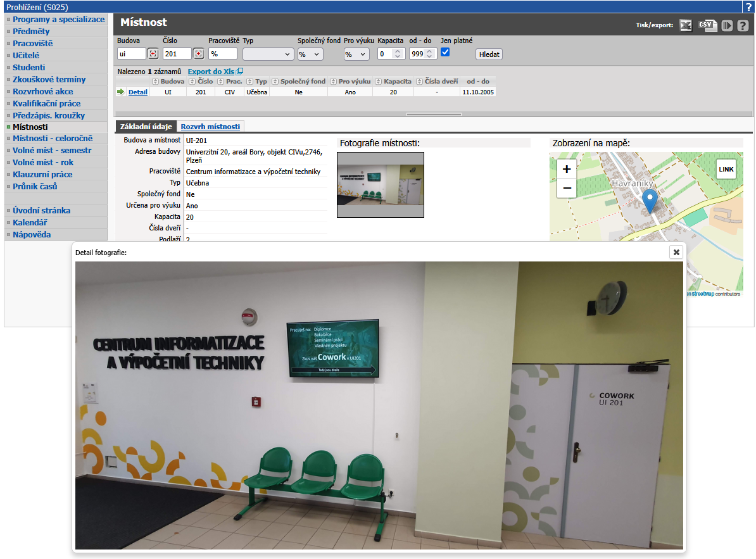
Task: Click the Excel export icon
Action: tap(686, 25)
